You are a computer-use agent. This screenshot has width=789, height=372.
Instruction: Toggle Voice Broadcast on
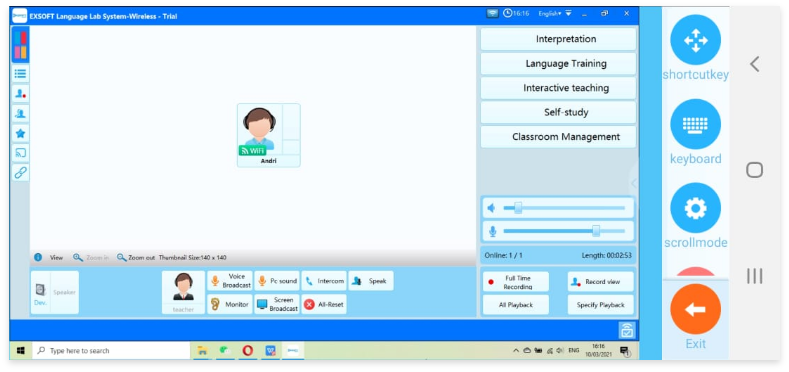point(230,281)
